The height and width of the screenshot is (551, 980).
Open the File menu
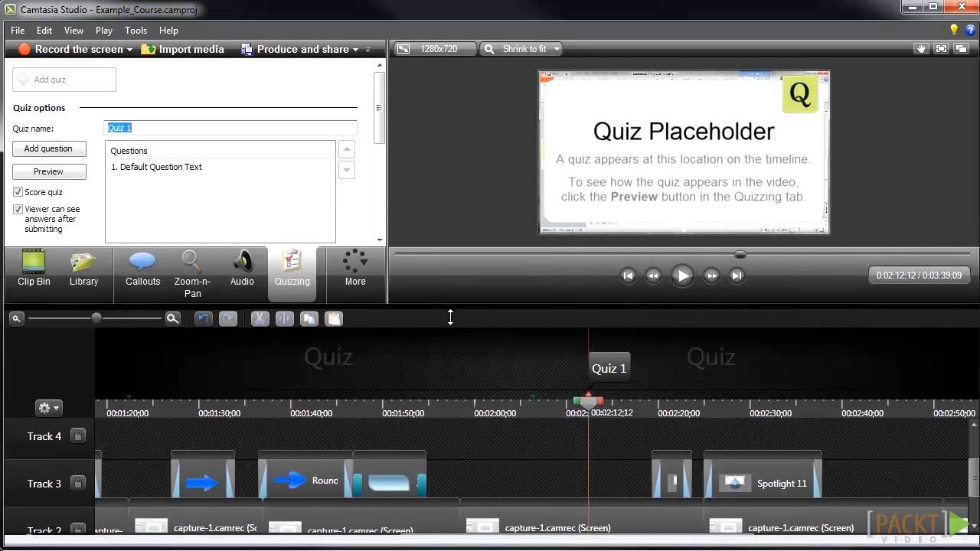pyautogui.click(x=18, y=31)
